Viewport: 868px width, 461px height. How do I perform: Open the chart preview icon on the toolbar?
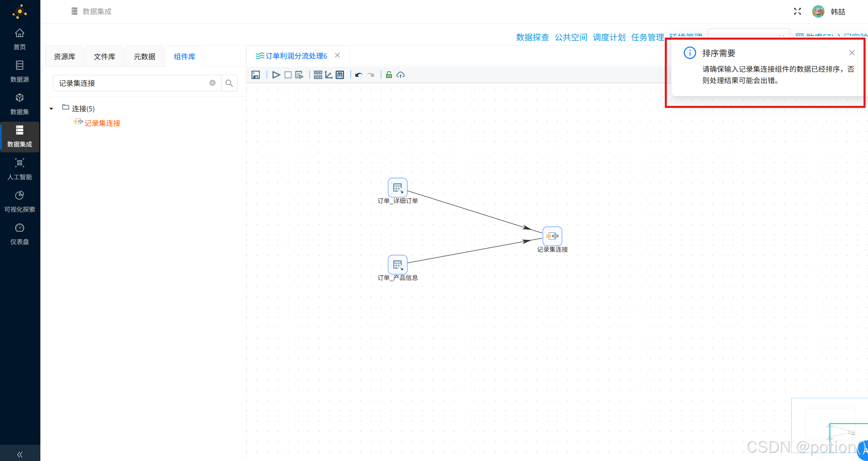point(328,74)
